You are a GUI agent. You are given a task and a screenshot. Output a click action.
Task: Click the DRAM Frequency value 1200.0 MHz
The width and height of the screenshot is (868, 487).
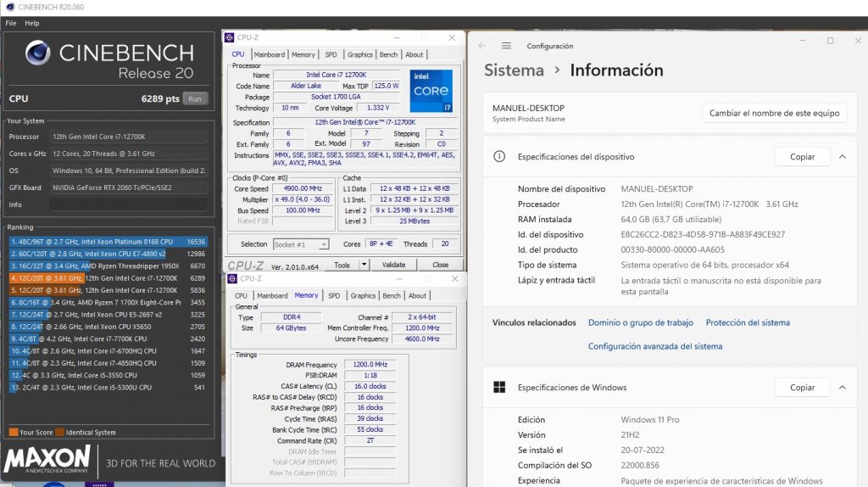(x=370, y=365)
